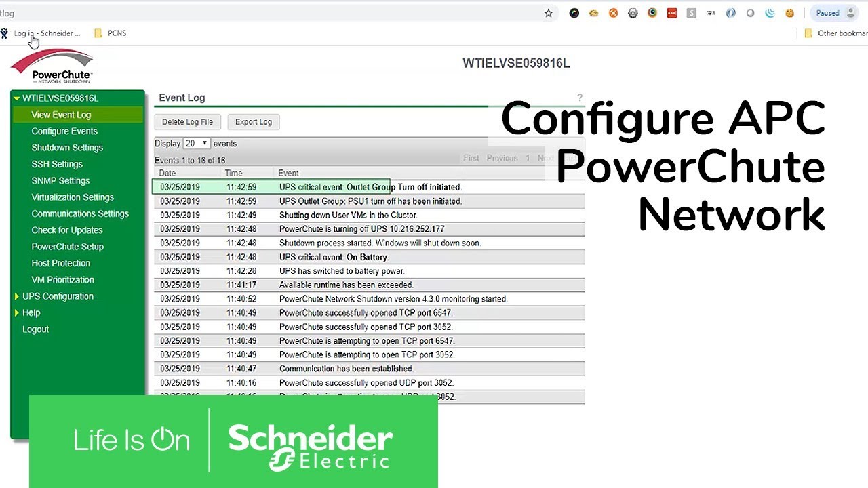Expand the UPS Configuration section

(x=17, y=296)
